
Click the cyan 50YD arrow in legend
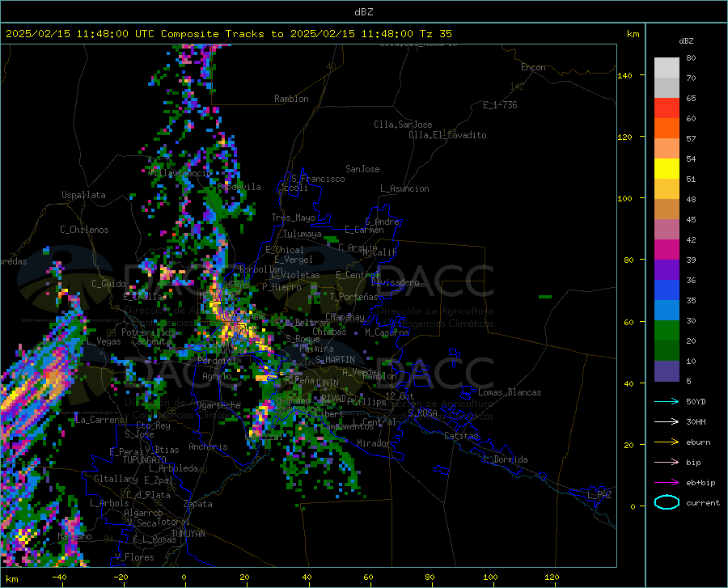[x=667, y=401]
